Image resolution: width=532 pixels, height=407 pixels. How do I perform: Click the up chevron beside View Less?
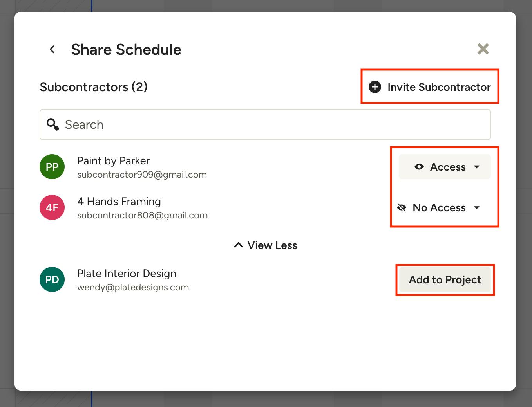238,245
